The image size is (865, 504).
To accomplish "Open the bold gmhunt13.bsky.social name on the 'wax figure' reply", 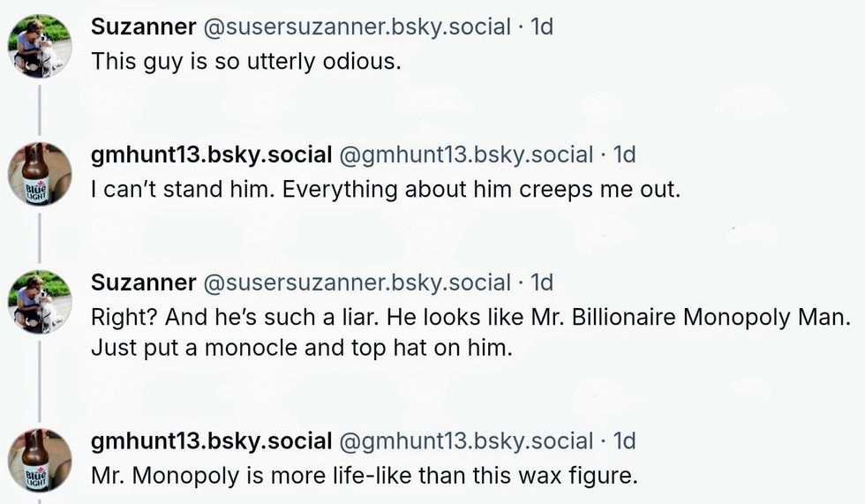I will [x=211, y=440].
